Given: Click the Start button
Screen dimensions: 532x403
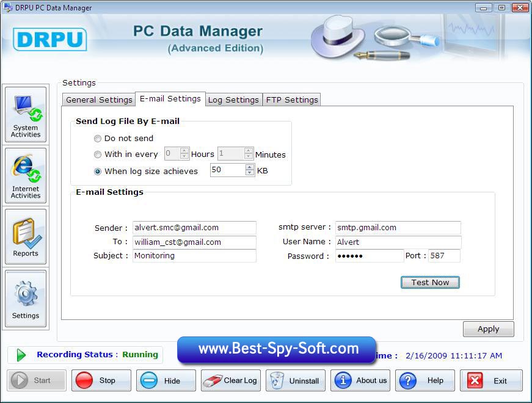Looking at the screenshot, I should [37, 380].
